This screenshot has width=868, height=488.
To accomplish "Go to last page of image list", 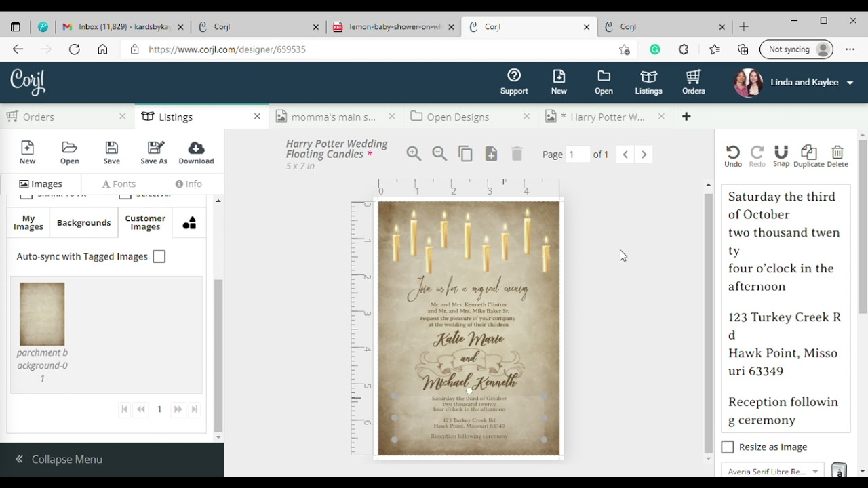I will pyautogui.click(x=195, y=409).
